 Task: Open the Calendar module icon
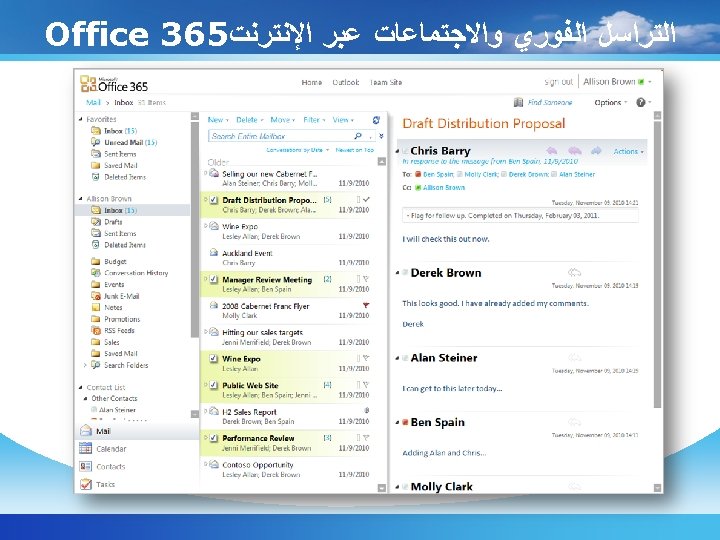[x=85, y=448]
